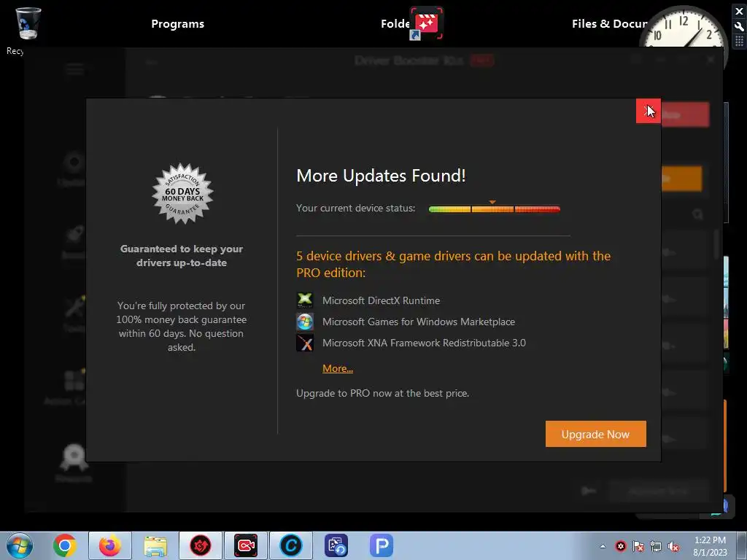Click the Upgrade Now button

[595, 434]
